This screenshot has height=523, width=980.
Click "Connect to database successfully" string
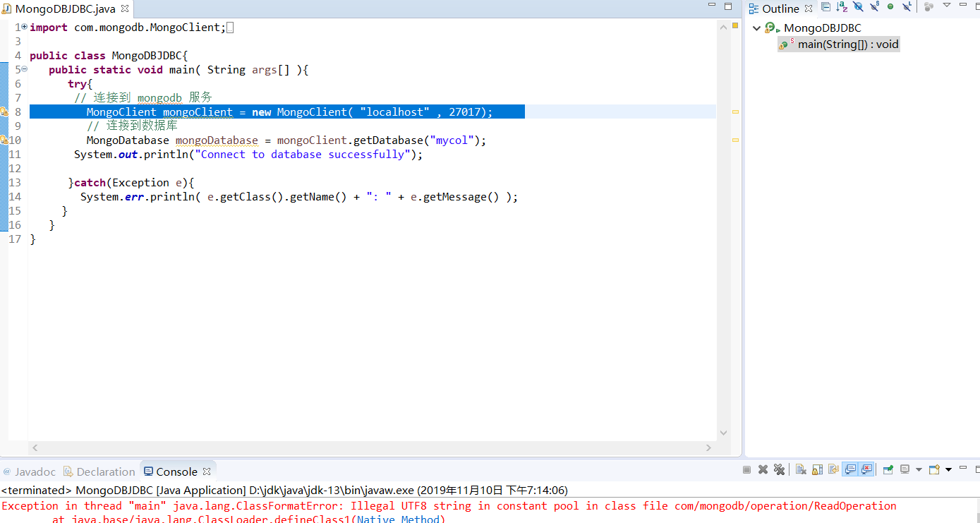[303, 154]
